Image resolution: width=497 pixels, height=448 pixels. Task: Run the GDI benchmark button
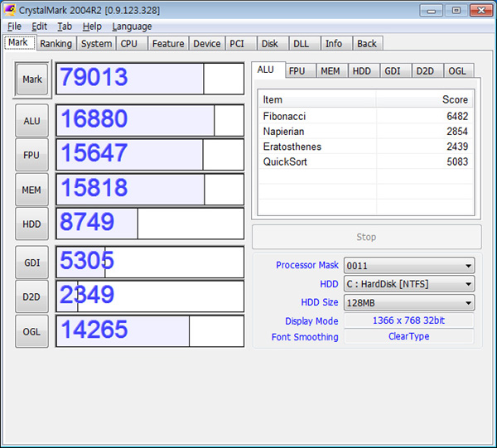(31, 263)
